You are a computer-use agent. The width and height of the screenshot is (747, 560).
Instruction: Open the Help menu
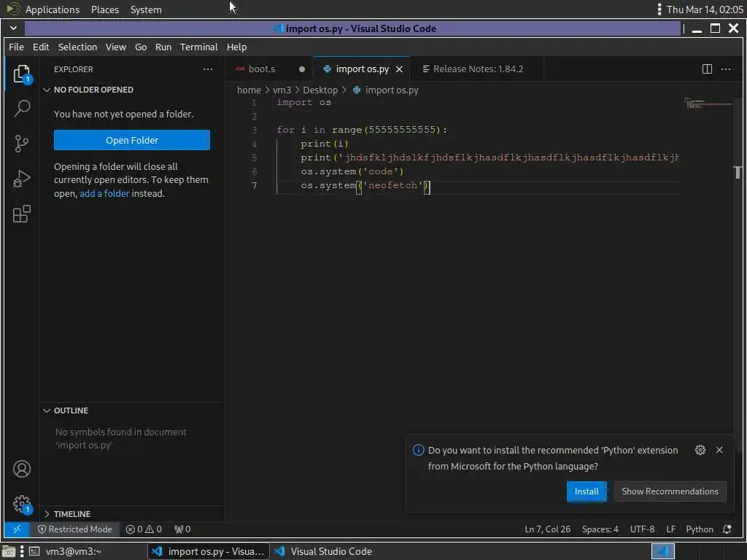coord(236,47)
